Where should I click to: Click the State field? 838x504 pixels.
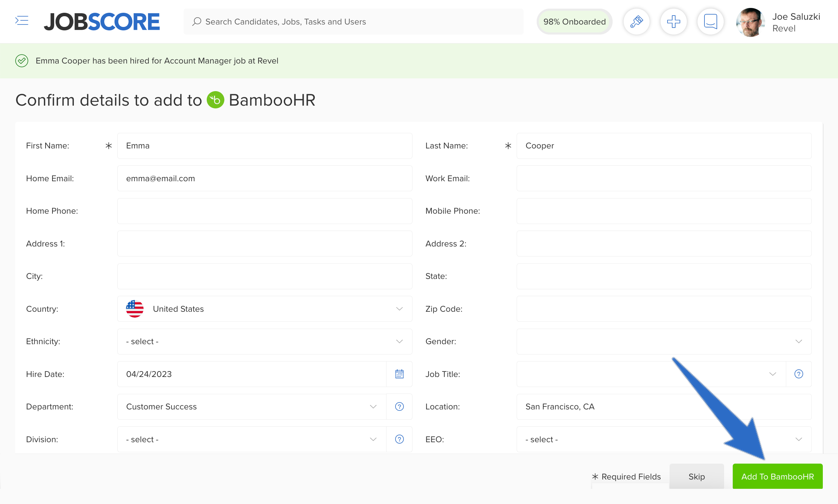click(x=664, y=276)
